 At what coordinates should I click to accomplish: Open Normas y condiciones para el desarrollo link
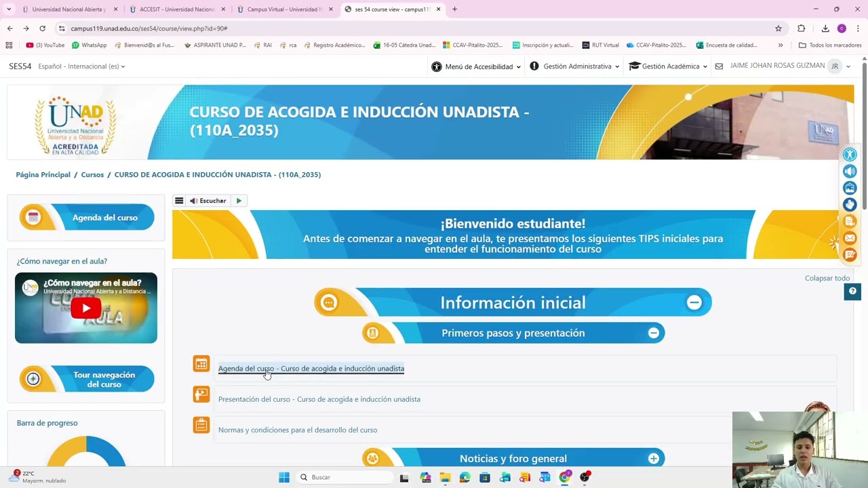(x=298, y=430)
